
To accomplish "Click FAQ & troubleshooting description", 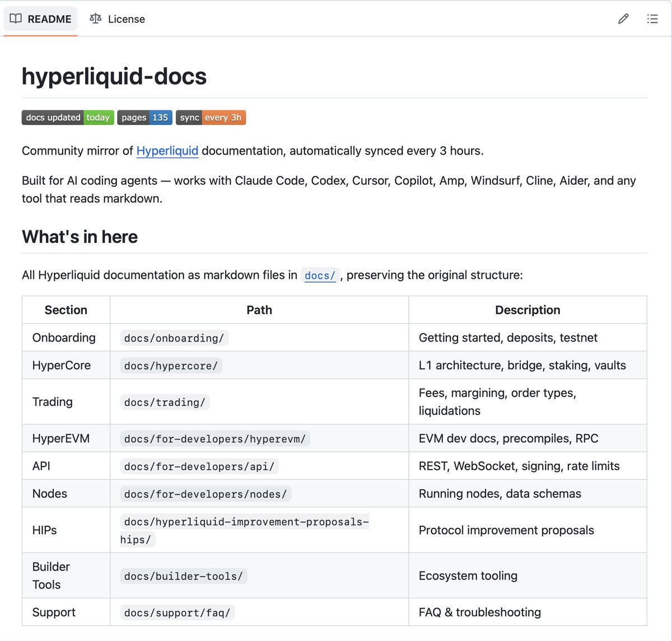I will coord(480,612).
